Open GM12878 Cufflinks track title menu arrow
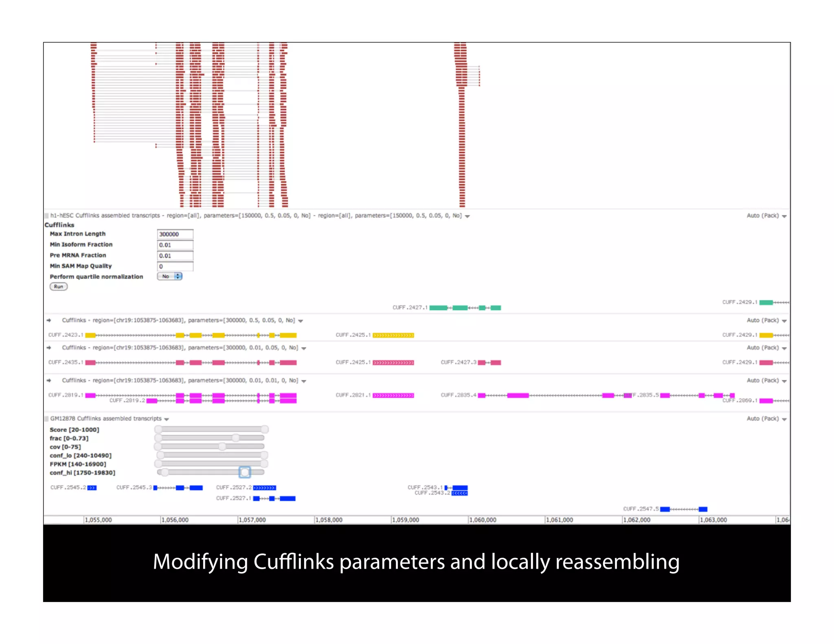The height and width of the screenshot is (644, 834). click(x=167, y=419)
